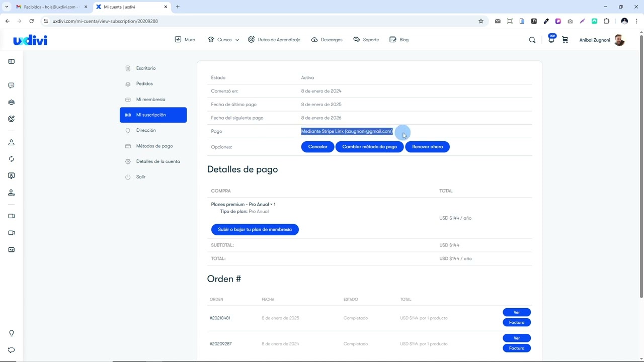
Task: Expand the Cursos dropdown chevron
Action: 237,40
